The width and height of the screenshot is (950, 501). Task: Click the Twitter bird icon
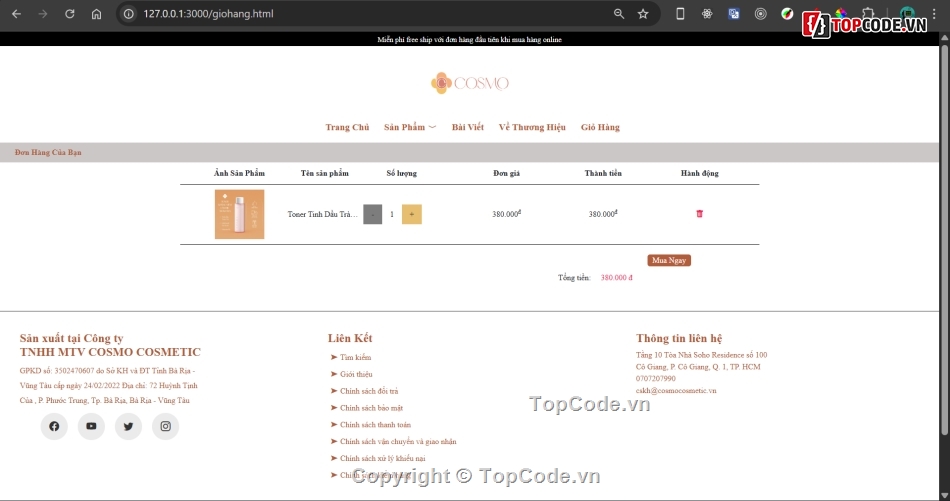coord(128,426)
